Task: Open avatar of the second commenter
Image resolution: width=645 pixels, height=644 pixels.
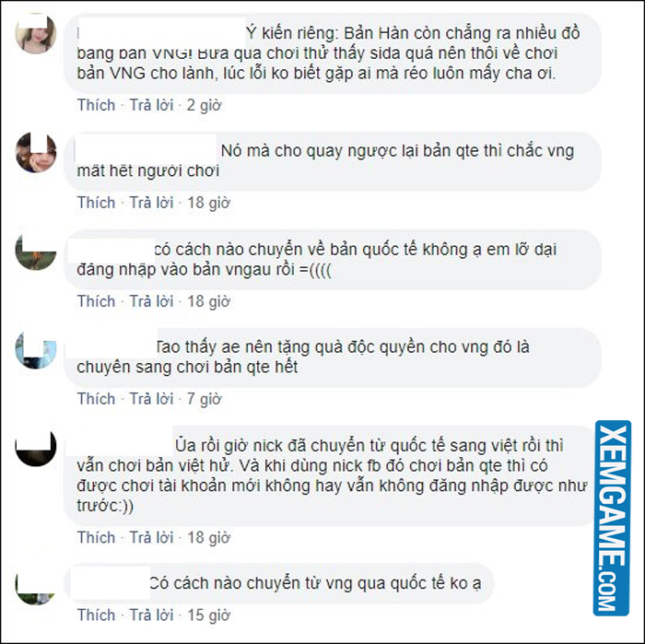Action: coord(36,153)
